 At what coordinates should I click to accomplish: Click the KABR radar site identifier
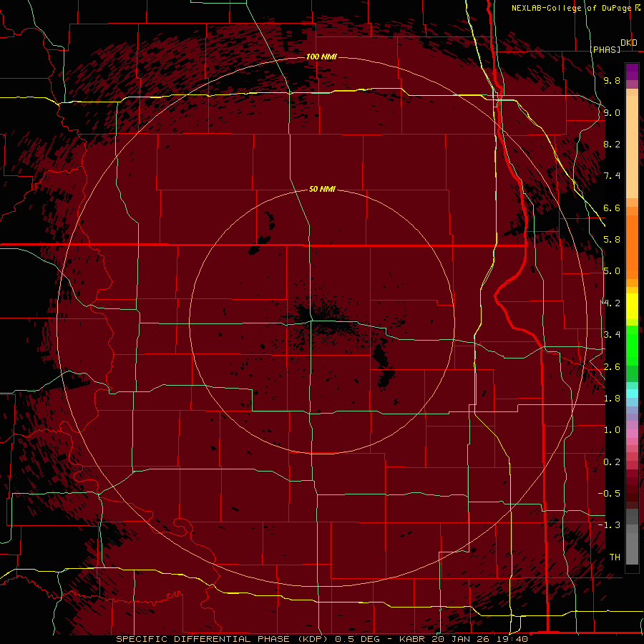[x=412, y=639]
